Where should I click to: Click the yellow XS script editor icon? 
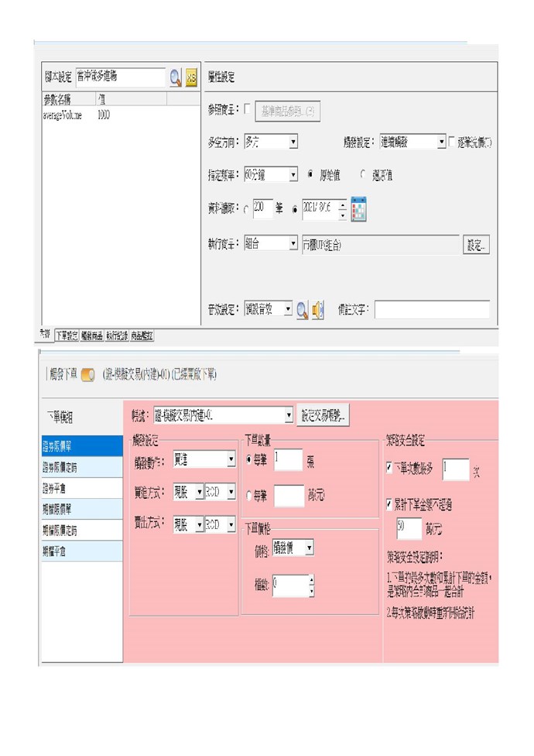click(191, 77)
